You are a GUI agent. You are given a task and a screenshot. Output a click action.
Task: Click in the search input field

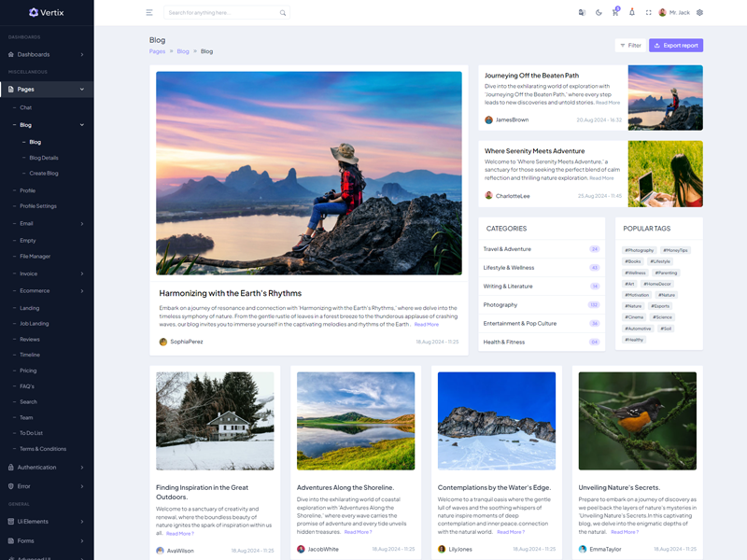click(x=221, y=13)
